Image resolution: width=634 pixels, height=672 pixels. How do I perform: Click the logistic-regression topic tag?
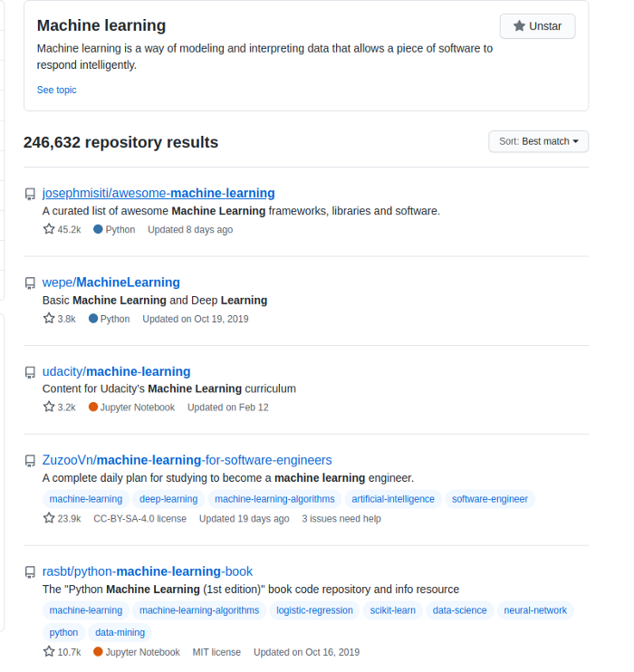314,610
